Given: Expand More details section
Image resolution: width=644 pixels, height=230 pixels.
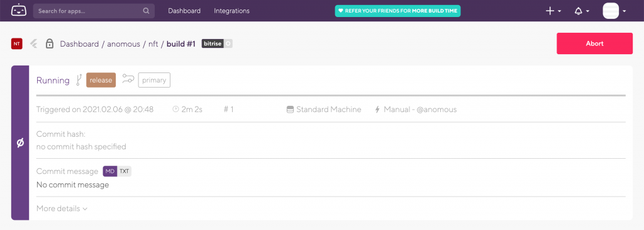Looking at the screenshot, I should [62, 209].
